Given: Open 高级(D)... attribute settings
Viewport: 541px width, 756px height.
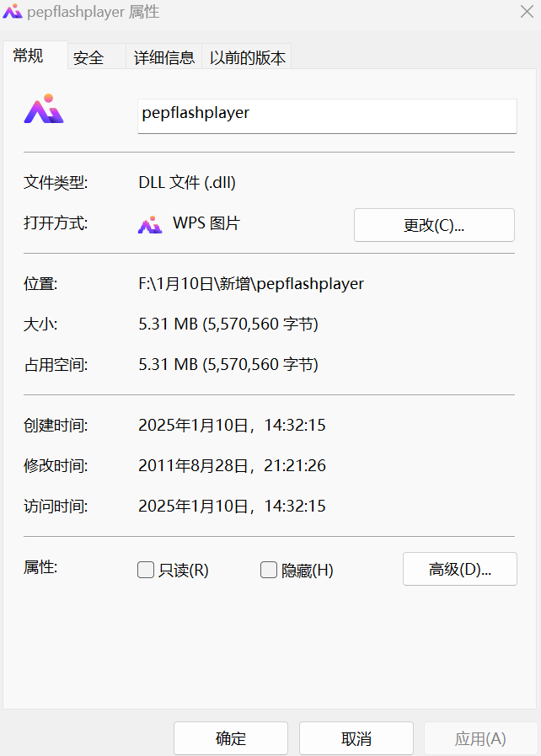Looking at the screenshot, I should tap(460, 569).
